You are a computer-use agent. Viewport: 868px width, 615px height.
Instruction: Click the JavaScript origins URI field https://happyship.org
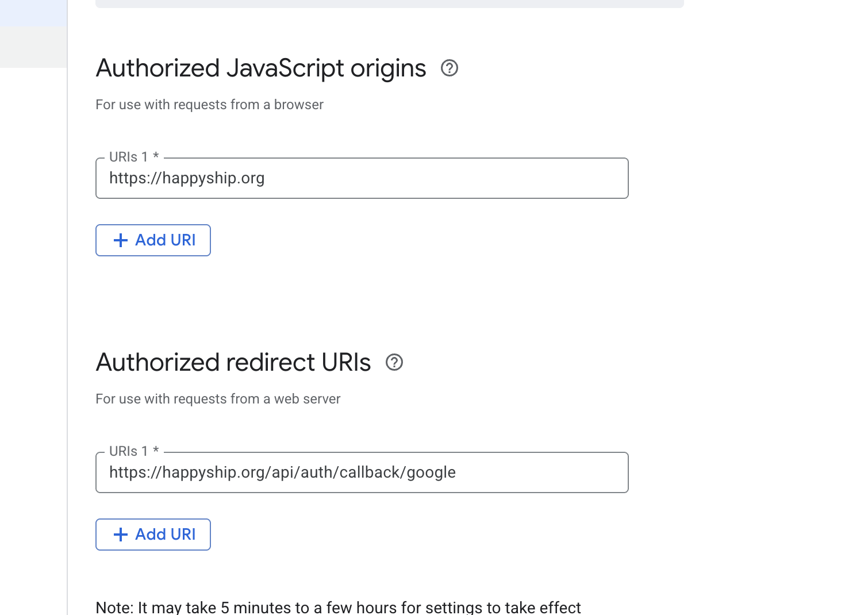tap(362, 178)
